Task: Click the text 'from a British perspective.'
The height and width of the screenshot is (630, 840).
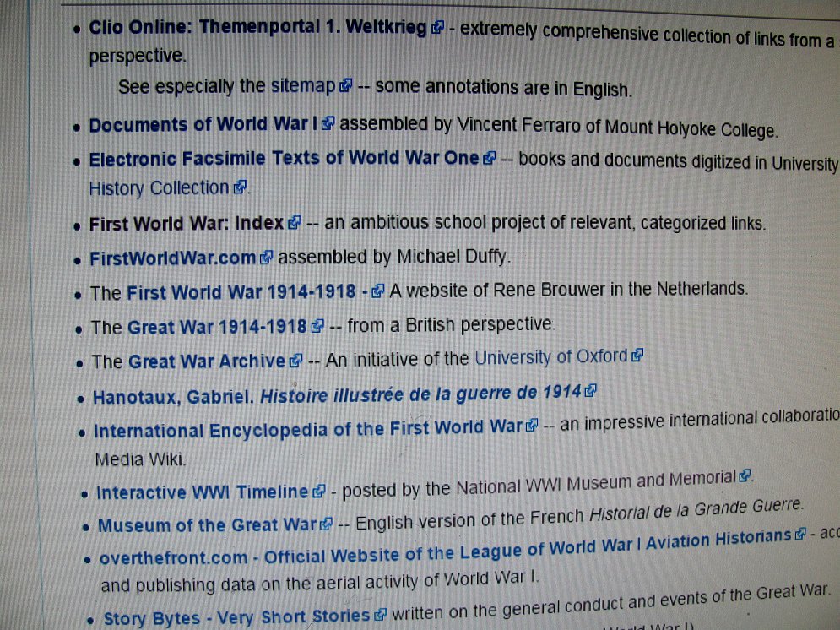Action: tap(451, 324)
